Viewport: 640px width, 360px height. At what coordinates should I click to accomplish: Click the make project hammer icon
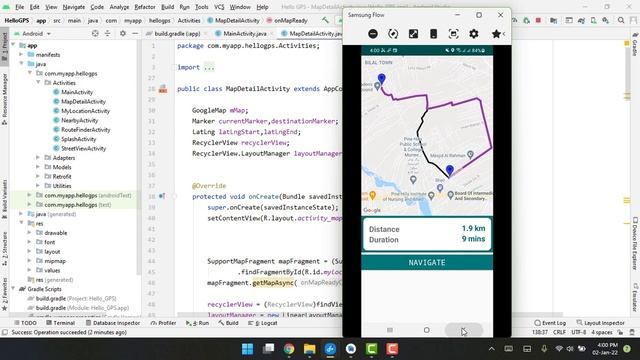325,20
